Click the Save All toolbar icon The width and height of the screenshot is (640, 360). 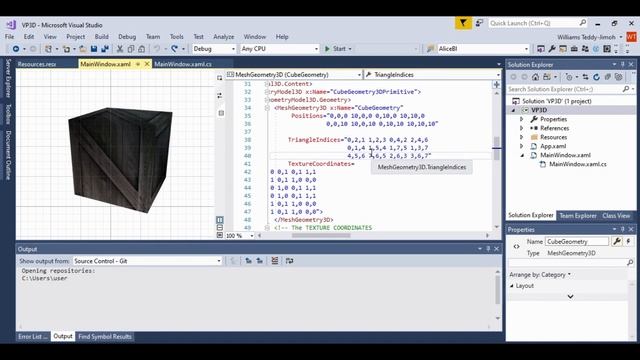click(105, 49)
